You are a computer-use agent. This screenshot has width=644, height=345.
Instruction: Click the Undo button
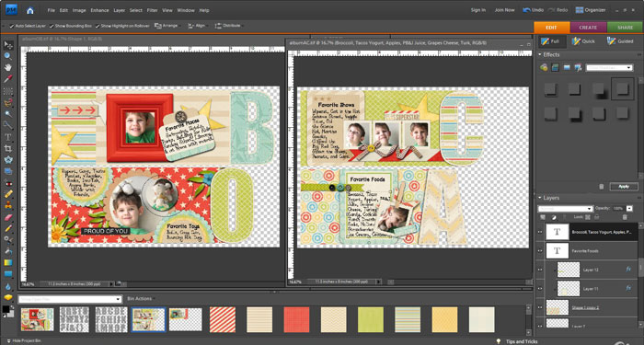[x=533, y=10]
